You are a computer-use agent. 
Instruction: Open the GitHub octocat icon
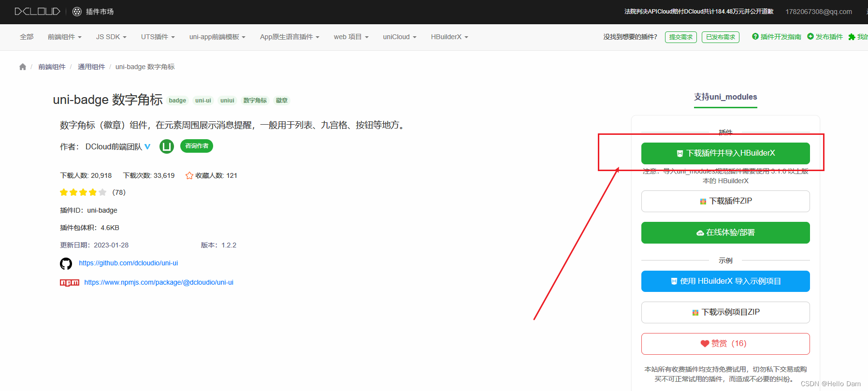click(x=66, y=263)
